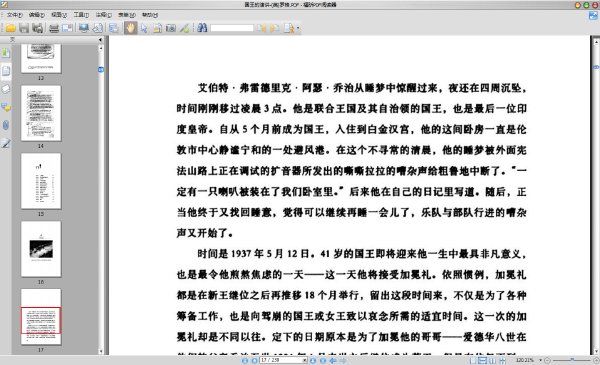This screenshot has height=365, width=600.
Task: Click the Save As toolbar icon
Action: coord(37,28)
